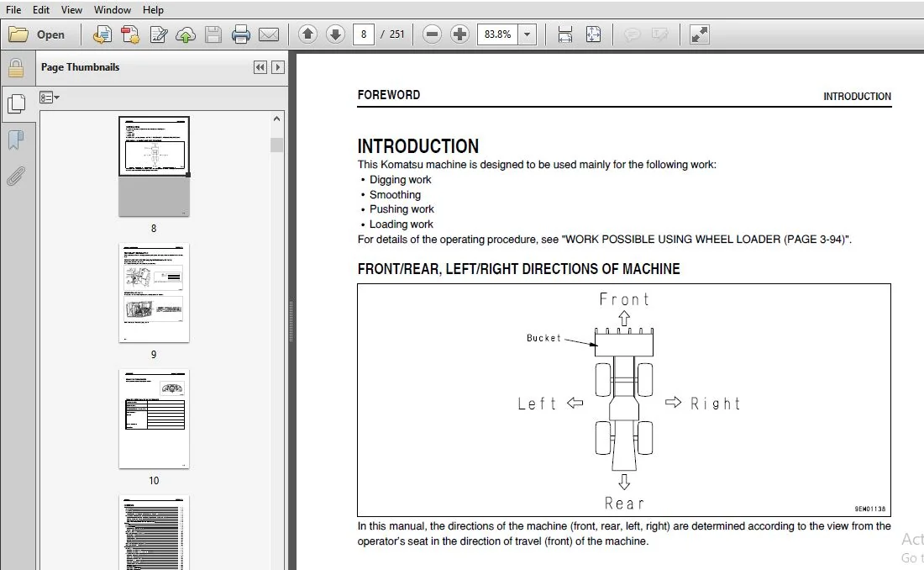Click the INTRODUCTION heading text

click(x=417, y=145)
